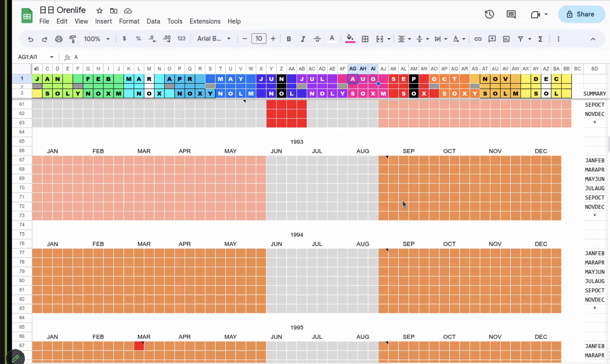The image size is (610, 364).
Task: Insert a link using chain icon
Action: coord(478,39)
